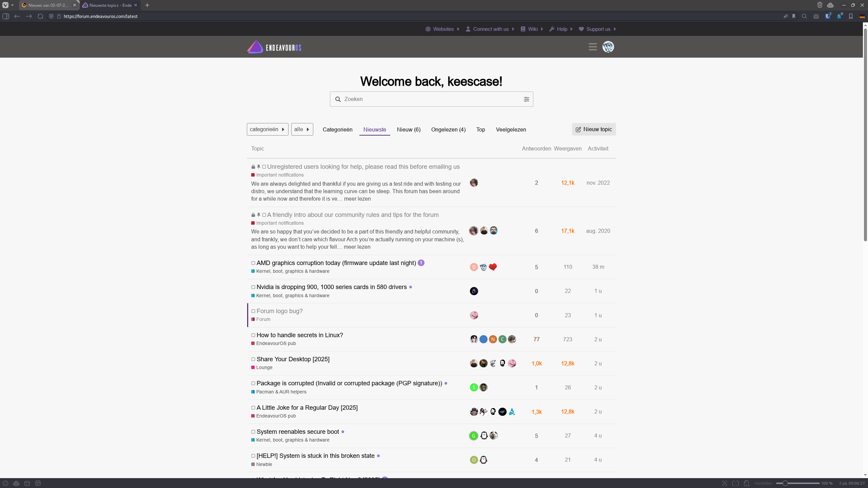The image size is (868, 488).
Task: Switch to the Ongelezen (4) tab
Action: click(x=448, y=129)
